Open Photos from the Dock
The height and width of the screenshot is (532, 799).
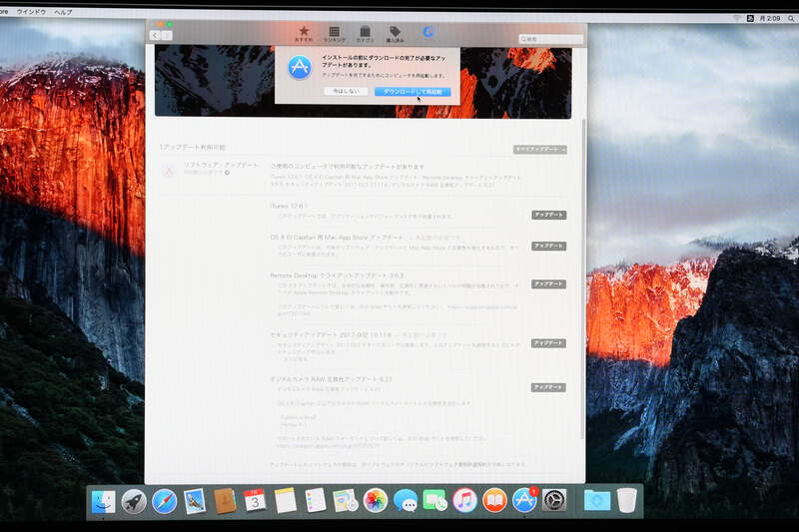tap(376, 501)
